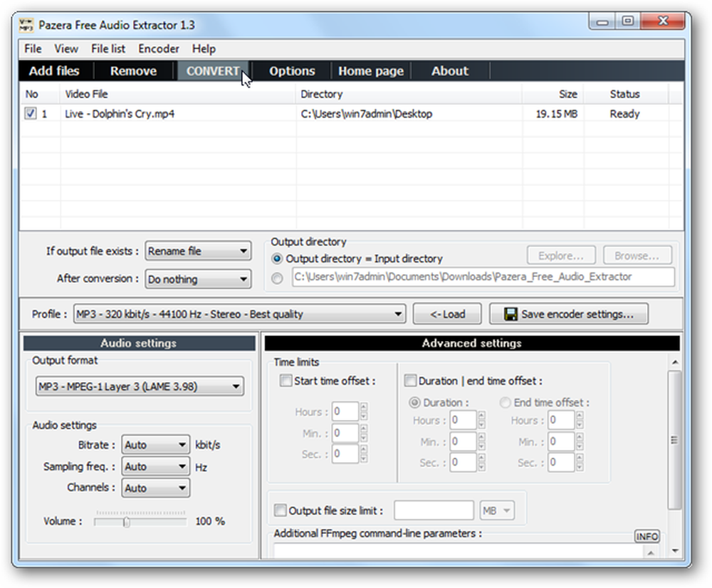Screen dimensions: 712x588
Task: Click the INFO badge for FFmpeg parameters
Action: coord(647,536)
